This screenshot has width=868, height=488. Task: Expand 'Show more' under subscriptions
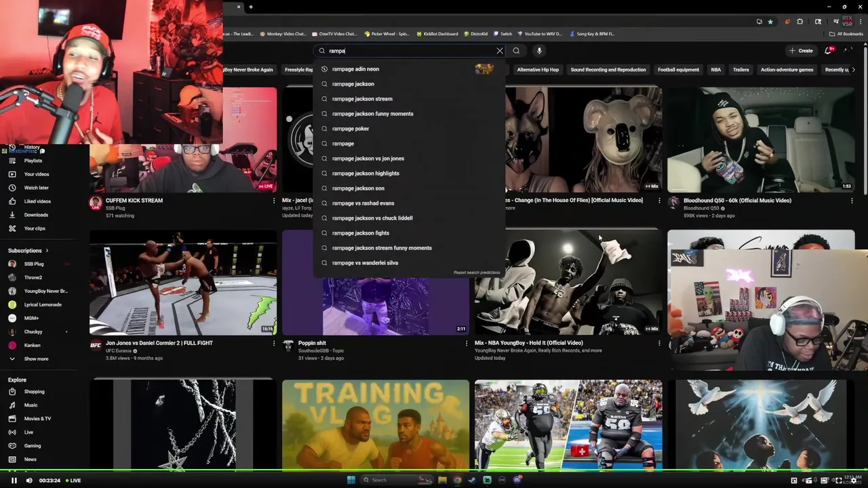coord(36,359)
